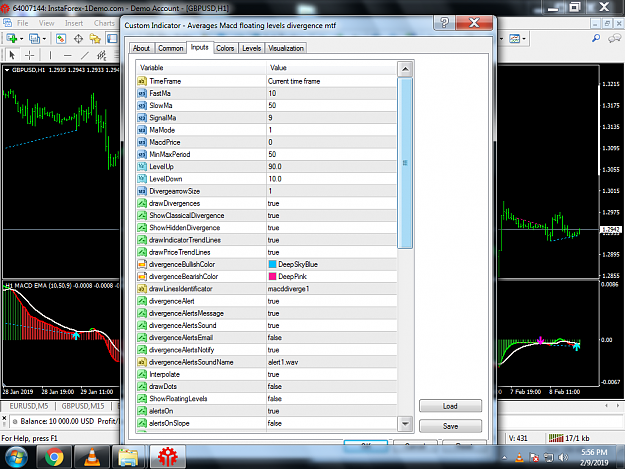Click the Value column header
The height and width of the screenshot is (469, 625).
pyautogui.click(x=331, y=68)
